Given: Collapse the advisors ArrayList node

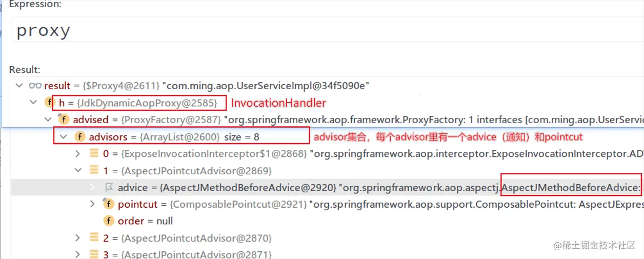Looking at the screenshot, I should click(x=64, y=136).
